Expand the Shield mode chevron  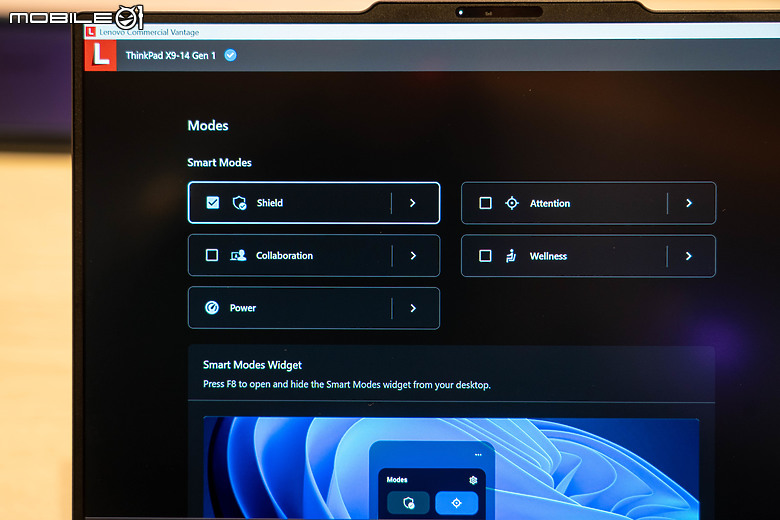point(412,203)
